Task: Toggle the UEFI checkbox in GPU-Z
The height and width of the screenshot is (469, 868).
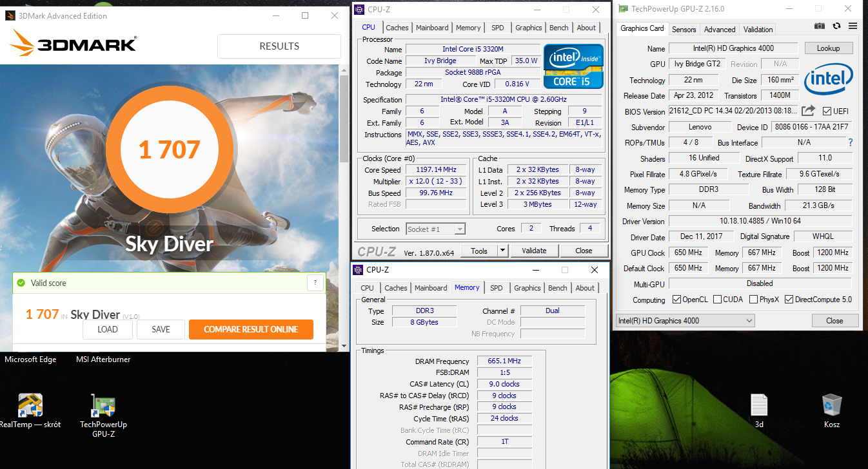Action: [x=827, y=111]
